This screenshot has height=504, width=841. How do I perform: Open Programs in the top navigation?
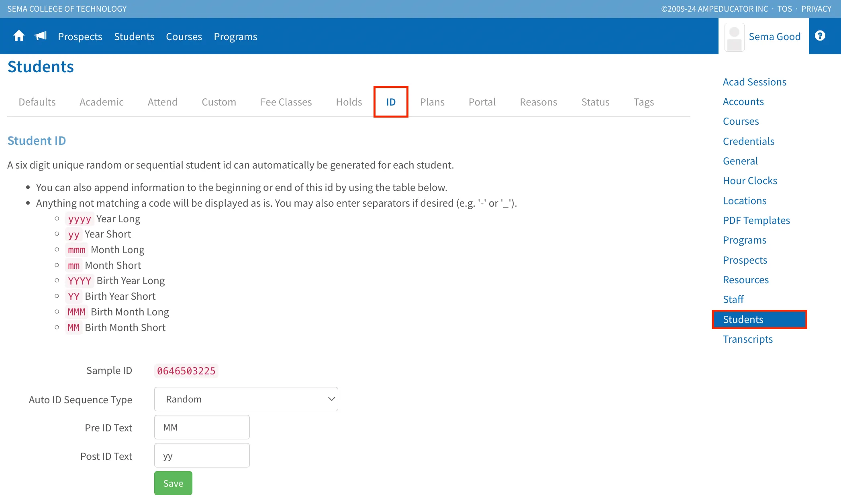tap(235, 37)
